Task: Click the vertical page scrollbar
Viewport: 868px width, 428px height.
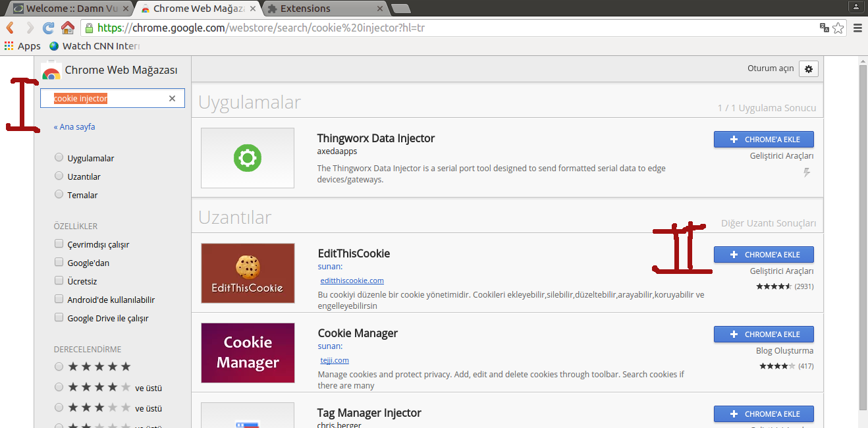Action: pyautogui.click(x=863, y=237)
